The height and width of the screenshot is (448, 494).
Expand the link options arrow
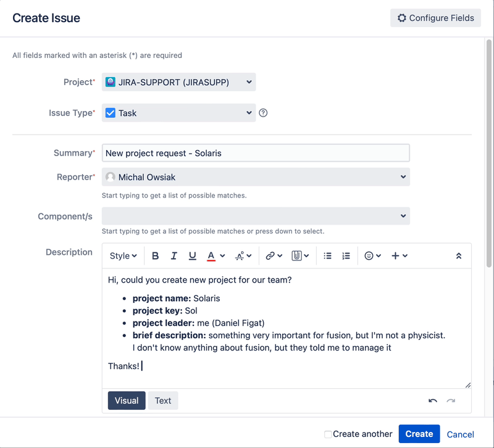pyautogui.click(x=280, y=256)
